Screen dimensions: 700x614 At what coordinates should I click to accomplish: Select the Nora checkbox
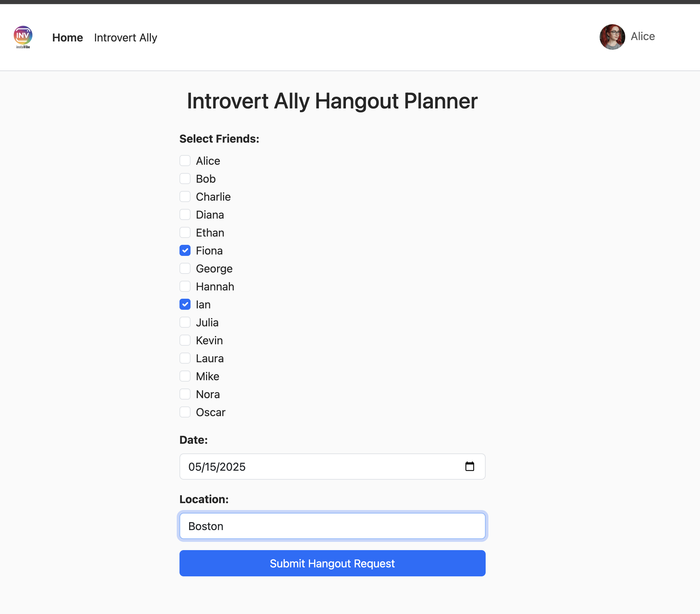tap(185, 394)
